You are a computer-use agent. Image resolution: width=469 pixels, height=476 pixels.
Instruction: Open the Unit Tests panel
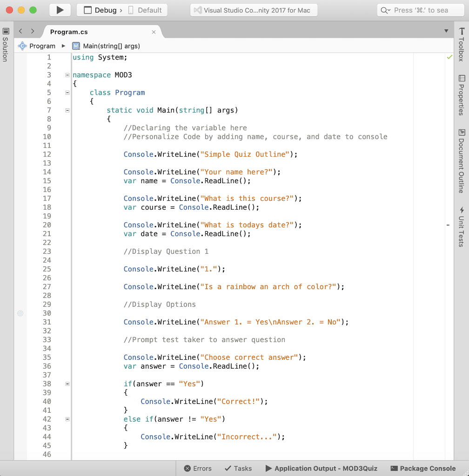click(x=462, y=227)
